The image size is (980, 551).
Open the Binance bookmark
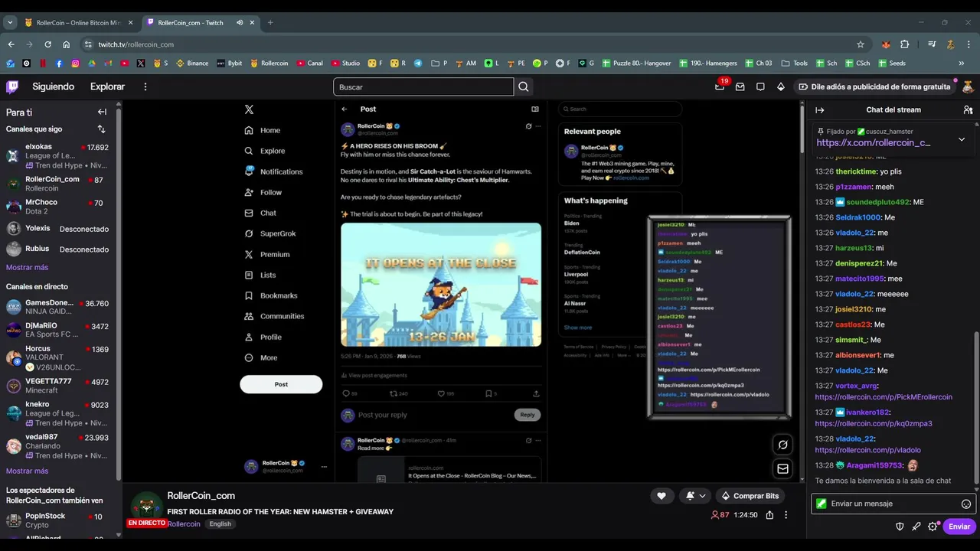pyautogui.click(x=192, y=63)
